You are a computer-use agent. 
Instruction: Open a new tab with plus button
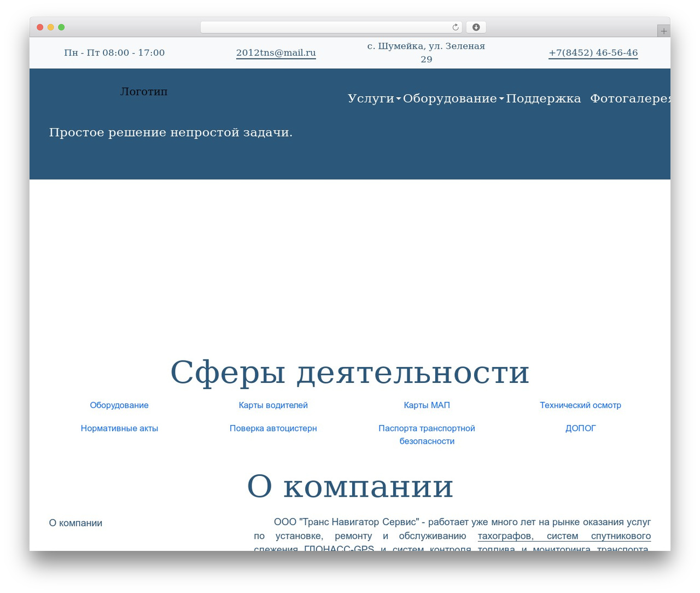coord(663,31)
